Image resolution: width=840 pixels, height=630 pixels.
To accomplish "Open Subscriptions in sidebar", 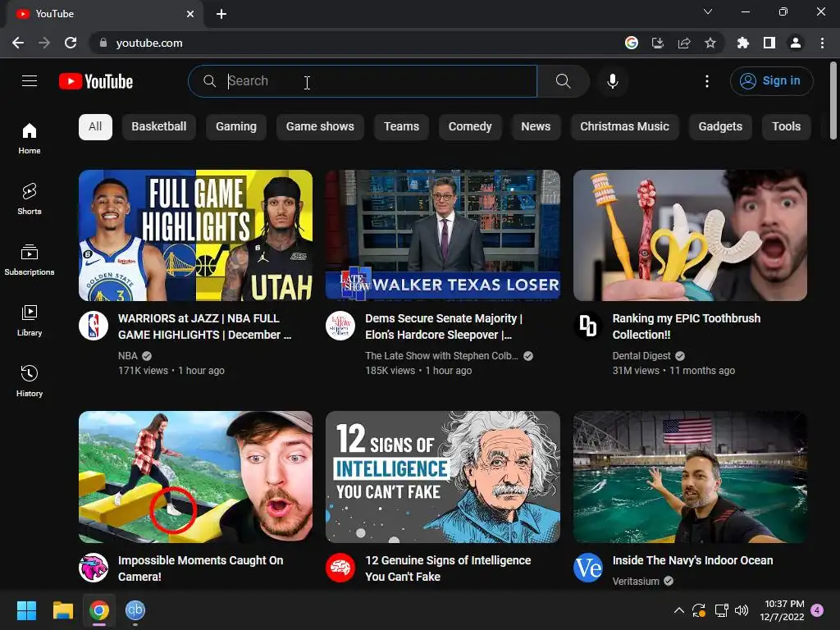I will (x=30, y=260).
